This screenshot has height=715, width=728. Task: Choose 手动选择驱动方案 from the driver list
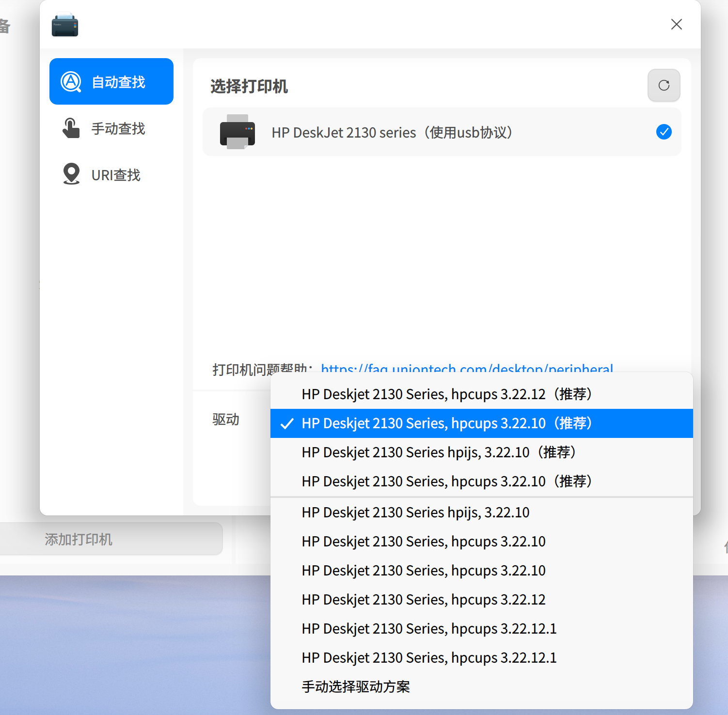point(482,687)
